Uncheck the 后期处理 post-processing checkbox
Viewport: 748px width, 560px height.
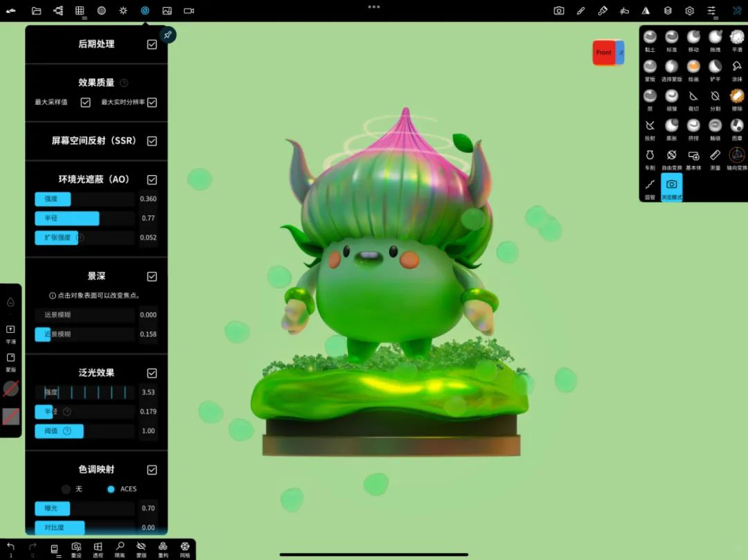[152, 44]
